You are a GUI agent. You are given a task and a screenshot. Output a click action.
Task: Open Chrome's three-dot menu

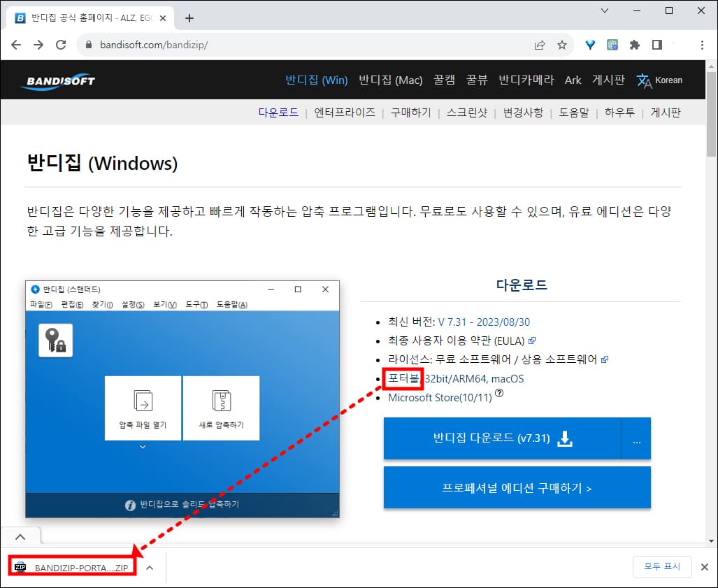(701, 43)
